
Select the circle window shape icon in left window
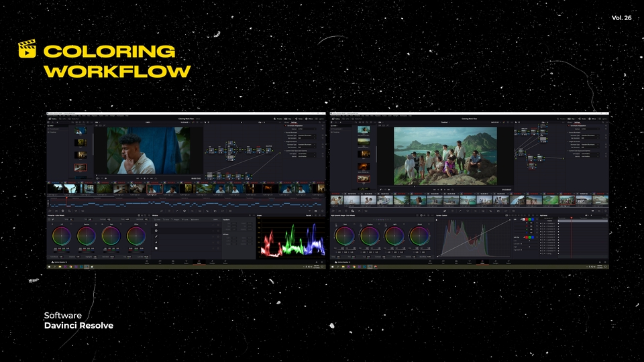(x=156, y=231)
